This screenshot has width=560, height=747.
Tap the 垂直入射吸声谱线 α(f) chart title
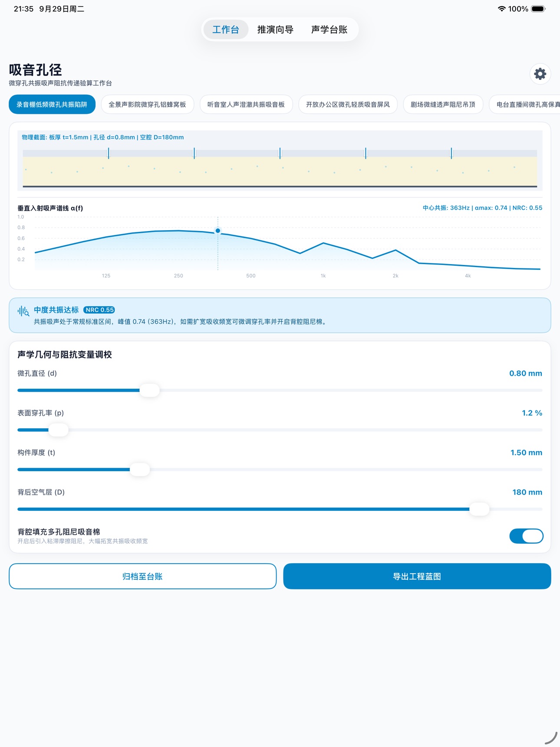tap(50, 208)
